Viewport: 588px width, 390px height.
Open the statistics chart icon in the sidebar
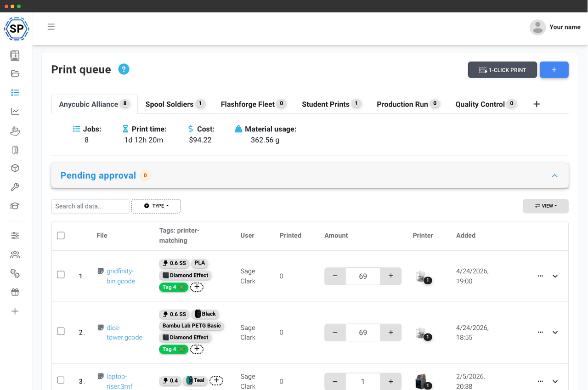pos(15,112)
